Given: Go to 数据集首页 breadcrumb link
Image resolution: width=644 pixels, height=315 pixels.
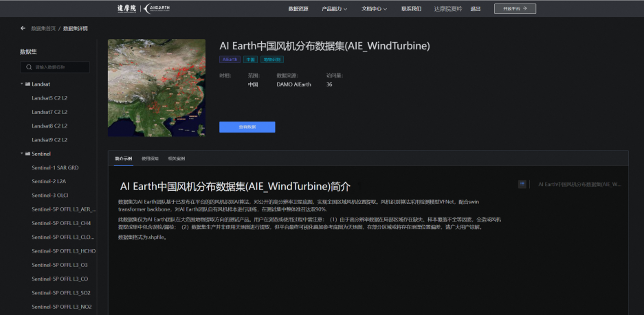Looking at the screenshot, I should (43, 28).
